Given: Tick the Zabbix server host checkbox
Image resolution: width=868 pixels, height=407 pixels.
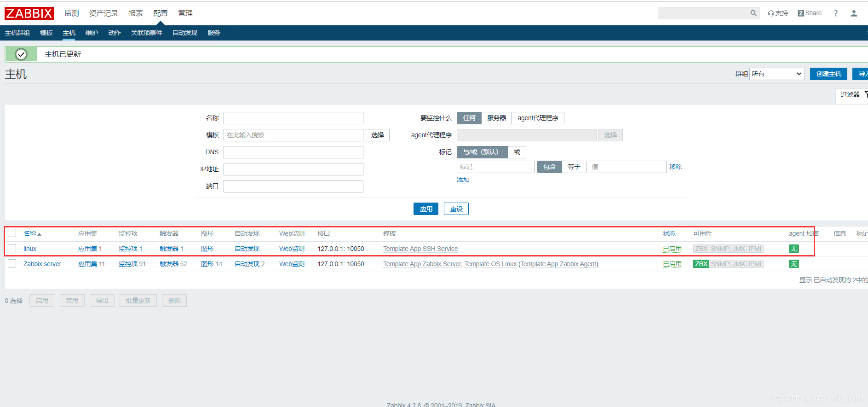Looking at the screenshot, I should [12, 263].
